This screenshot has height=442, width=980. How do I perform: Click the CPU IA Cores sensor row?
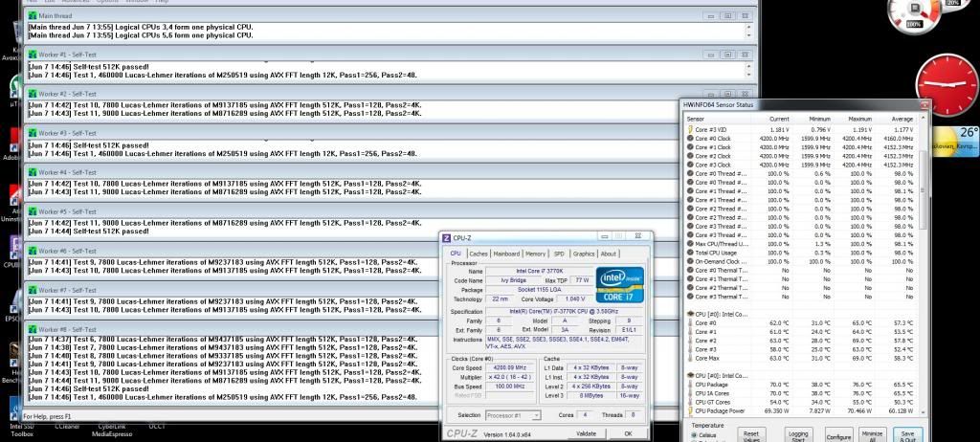[x=801, y=394]
